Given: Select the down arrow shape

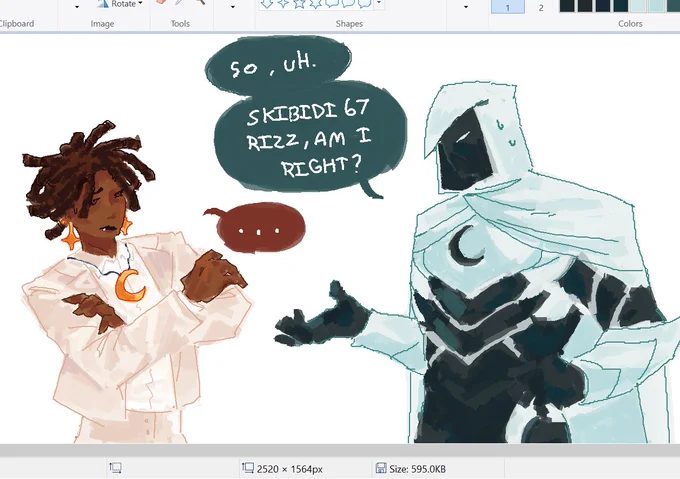Looking at the screenshot, I should (x=267, y=3).
